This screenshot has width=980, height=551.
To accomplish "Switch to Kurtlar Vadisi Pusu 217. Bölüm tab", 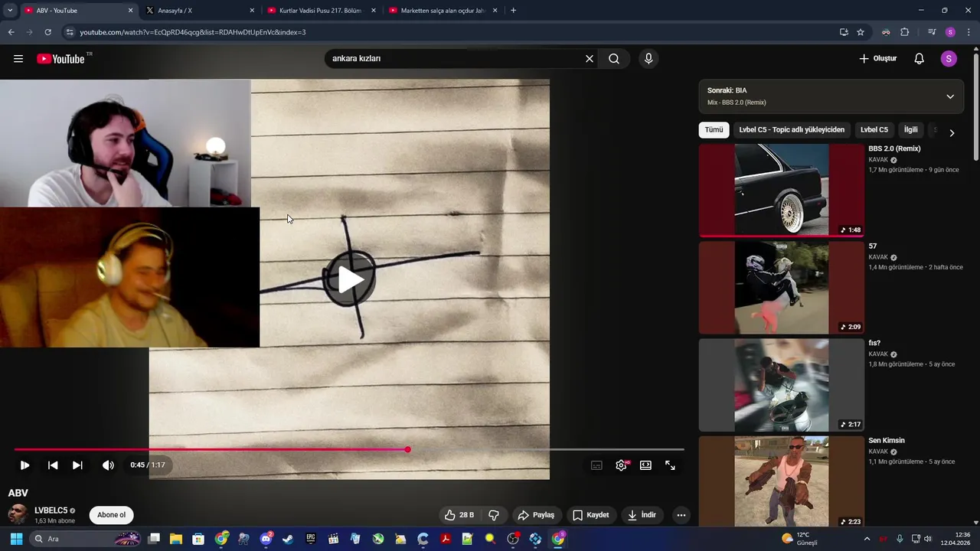I will [x=322, y=11].
